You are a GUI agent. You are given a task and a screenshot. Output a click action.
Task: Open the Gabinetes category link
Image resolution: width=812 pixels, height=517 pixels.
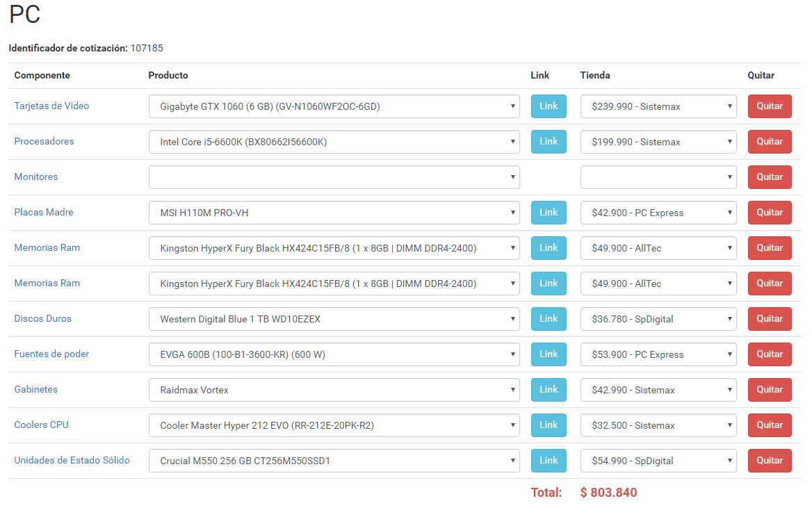click(35, 389)
